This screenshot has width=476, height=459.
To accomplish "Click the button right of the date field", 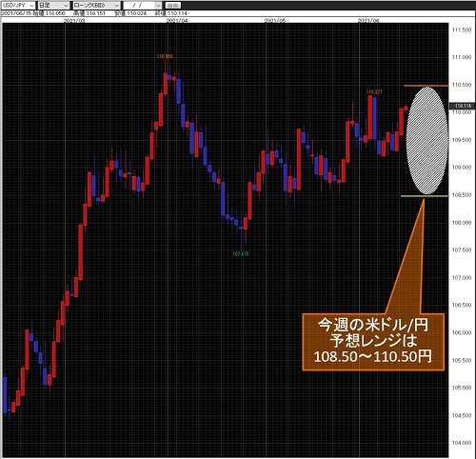I will [173, 6].
